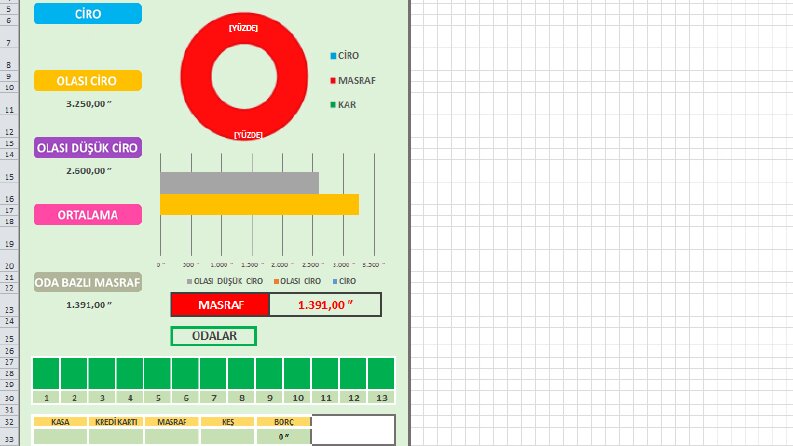Click the KAR legend entry beside donut chart
The height and width of the screenshot is (446, 793).
coord(343,105)
